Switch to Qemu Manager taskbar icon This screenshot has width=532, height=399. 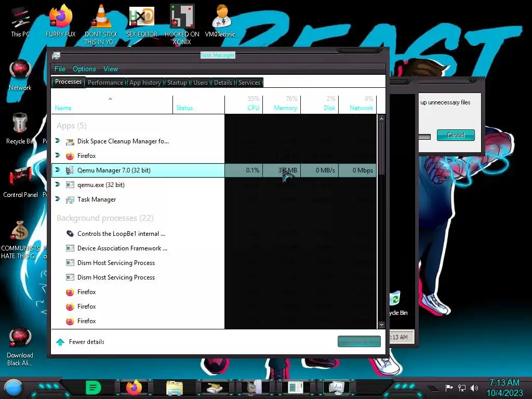255,388
